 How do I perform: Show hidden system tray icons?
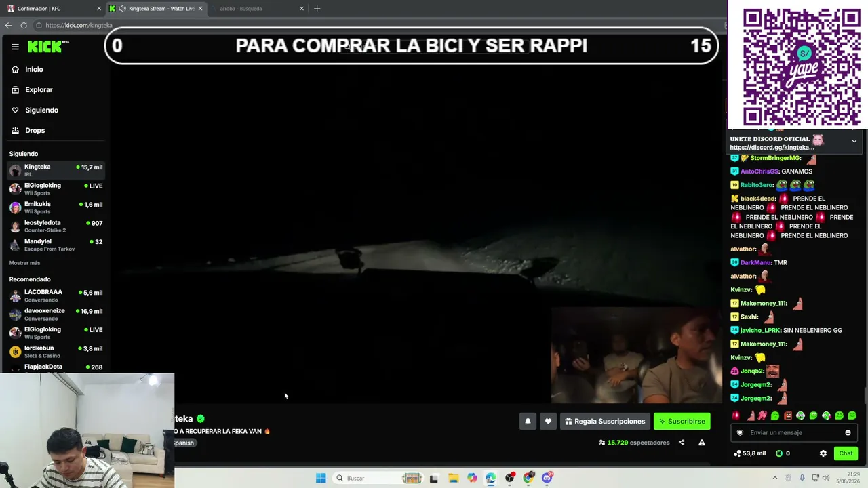pos(775,478)
